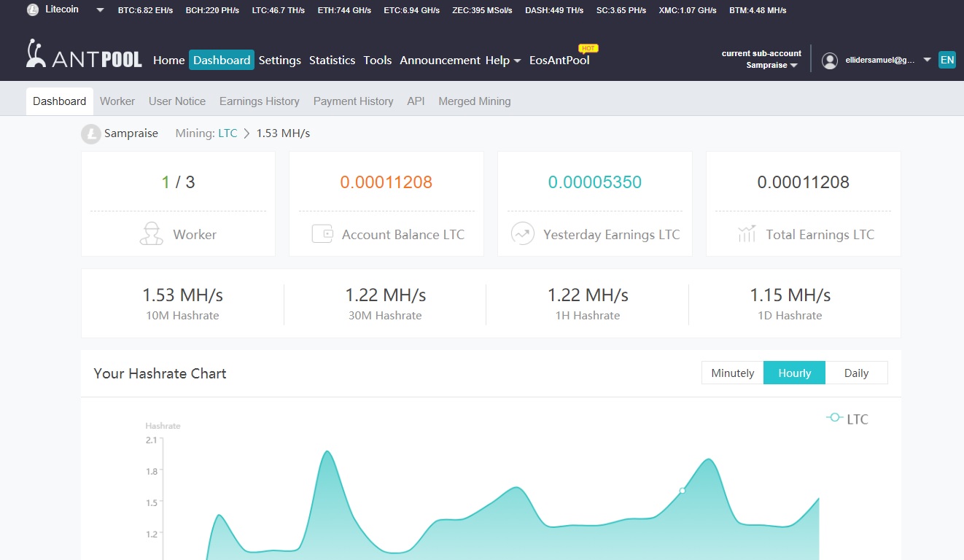The width and height of the screenshot is (964, 560).
Task: Expand the Litecoin coin selector dropdown
Action: pyautogui.click(x=100, y=10)
